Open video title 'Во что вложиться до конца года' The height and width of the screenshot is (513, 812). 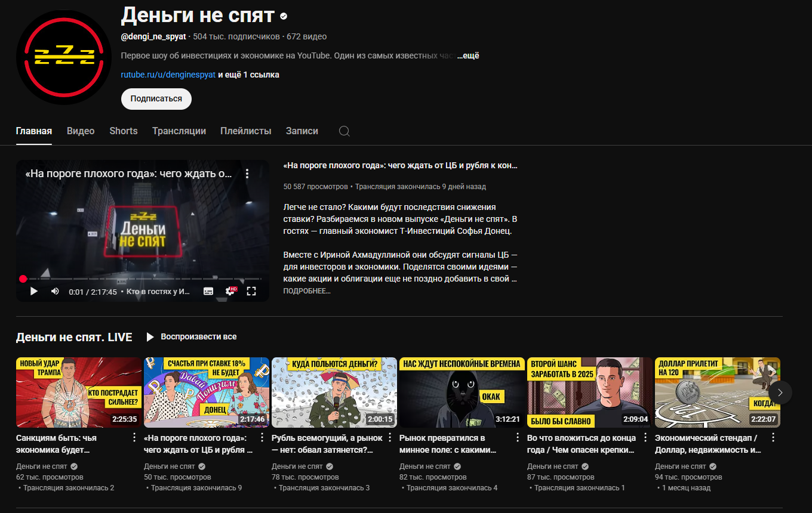[x=582, y=444]
